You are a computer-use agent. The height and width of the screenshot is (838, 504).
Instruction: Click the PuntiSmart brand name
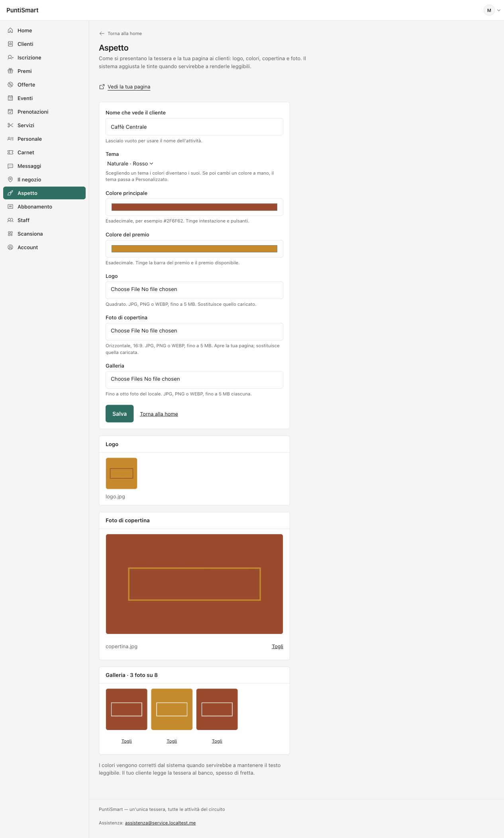click(x=22, y=10)
